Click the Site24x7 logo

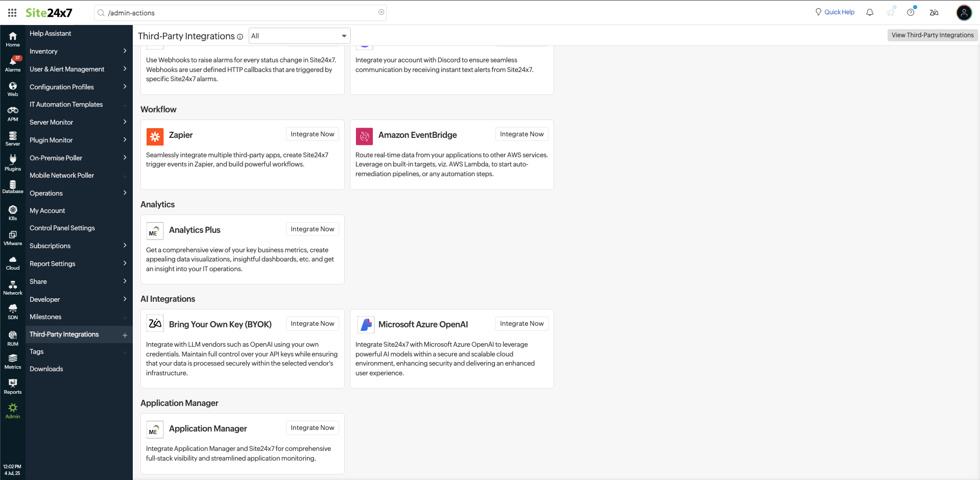tap(49, 13)
